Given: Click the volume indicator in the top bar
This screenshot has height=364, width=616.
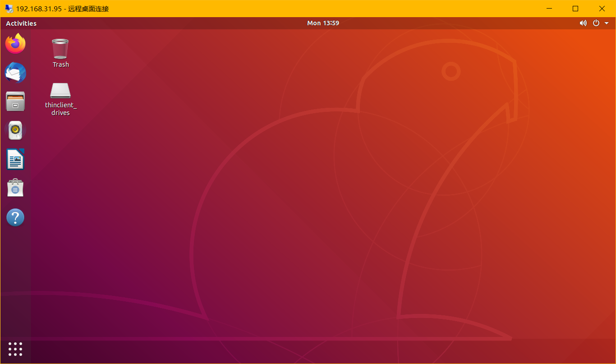Looking at the screenshot, I should [583, 23].
